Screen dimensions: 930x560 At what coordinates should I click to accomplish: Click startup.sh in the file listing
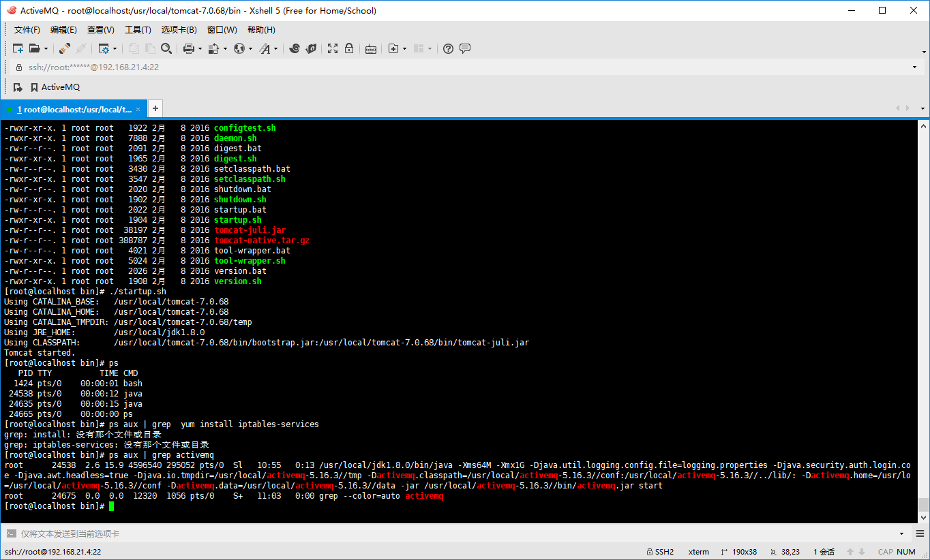pos(238,220)
